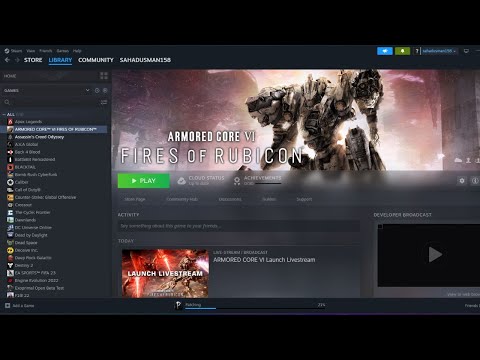Open the sahadusman158 account dropdown

[439, 51]
